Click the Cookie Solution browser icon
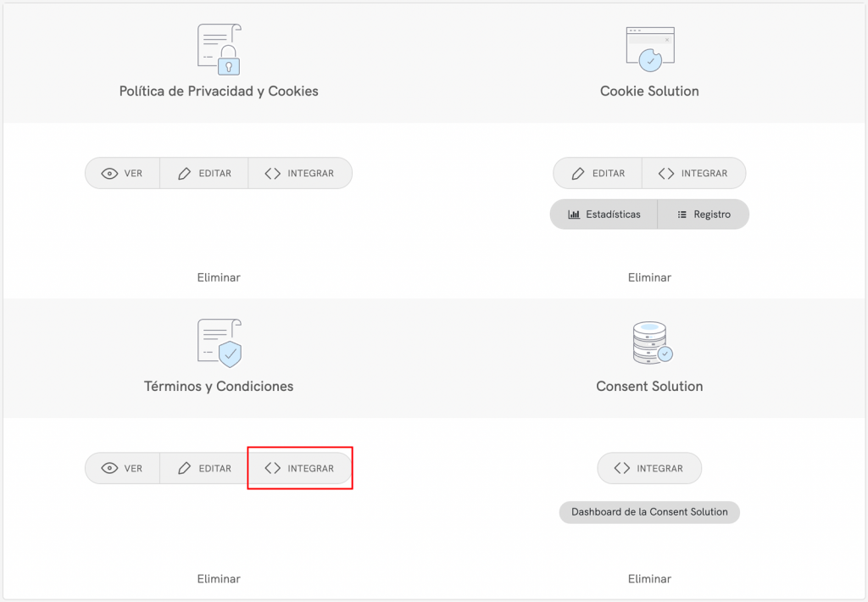The width and height of the screenshot is (868, 602). click(649, 48)
